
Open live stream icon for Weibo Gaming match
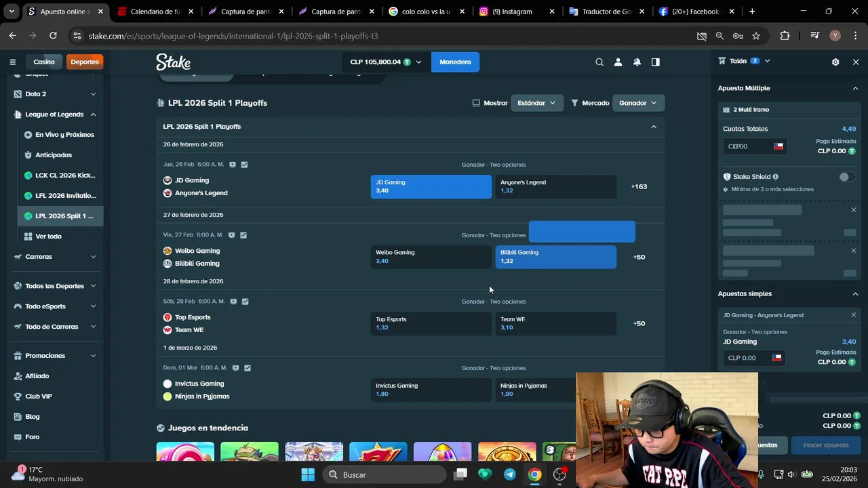pyautogui.click(x=232, y=235)
